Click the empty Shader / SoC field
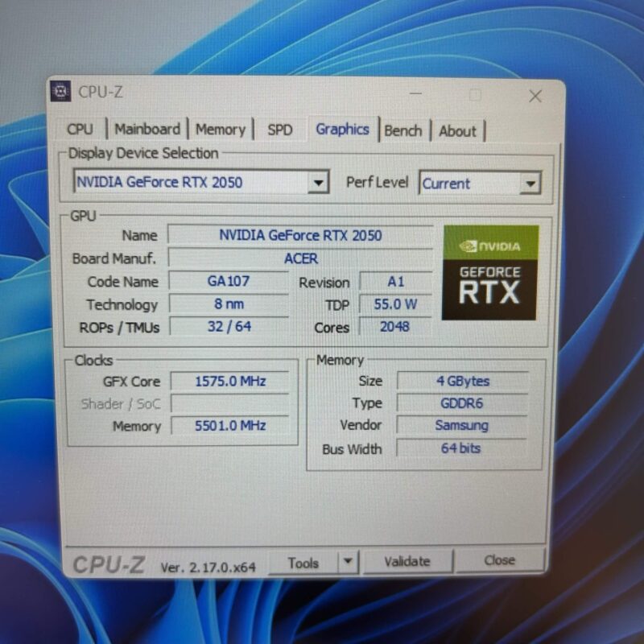This screenshot has width=644, height=644. 230,403
